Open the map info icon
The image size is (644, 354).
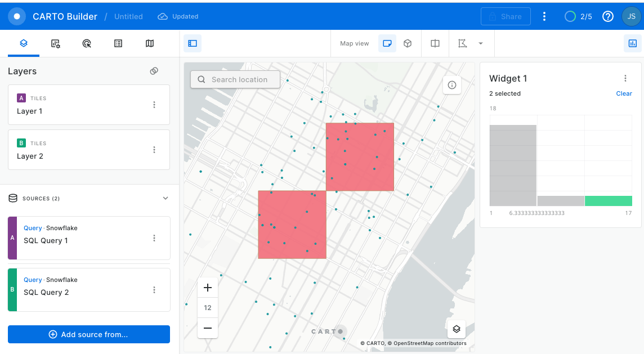451,85
